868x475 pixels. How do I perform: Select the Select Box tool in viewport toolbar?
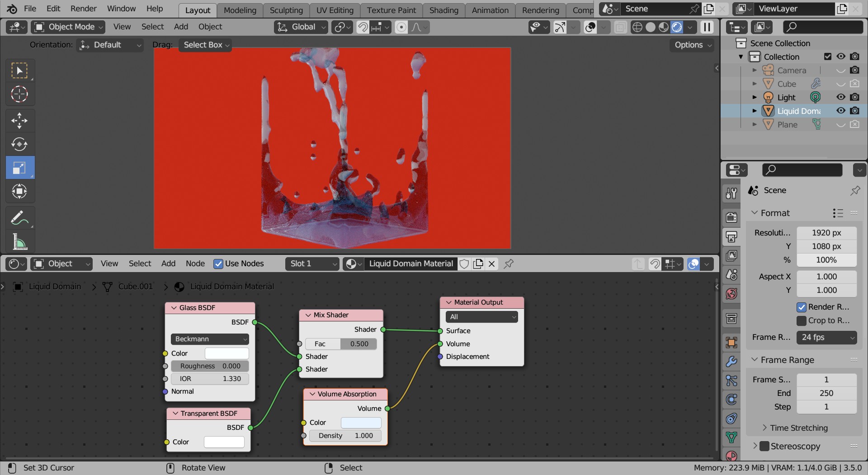click(19, 71)
